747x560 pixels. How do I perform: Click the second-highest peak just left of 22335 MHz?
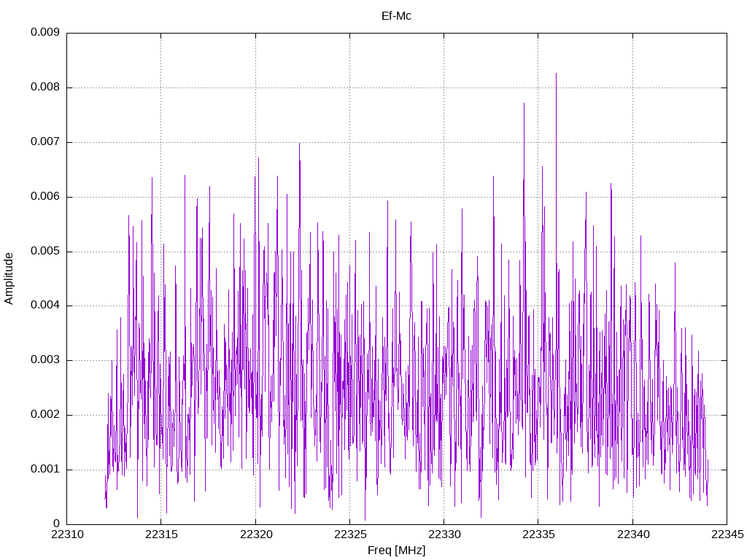click(524, 104)
